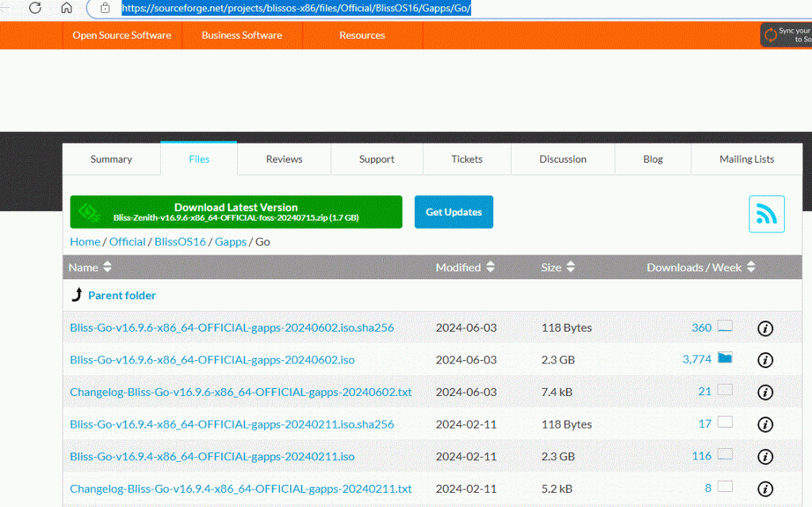Open Business Software menu
Image resolution: width=812 pixels, height=507 pixels.
pos(242,36)
